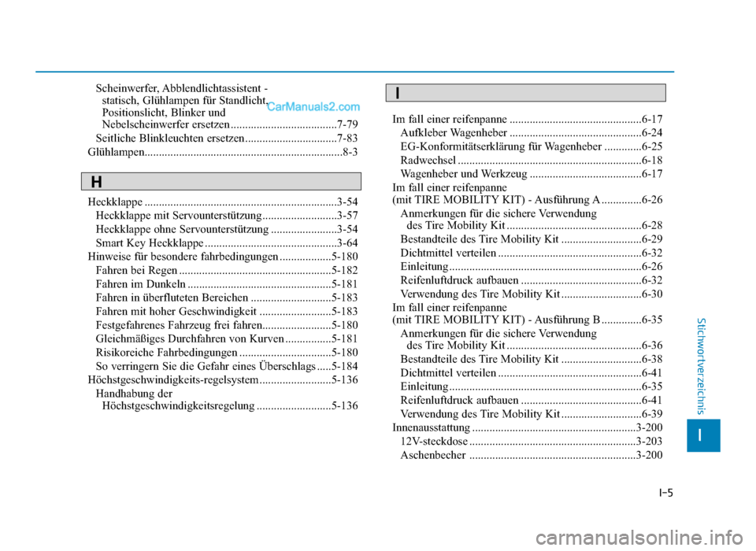This screenshot has height=551, width=756.
Task: Select the 'Glühlampen' 8-3 index entry
Action: [x=223, y=153]
